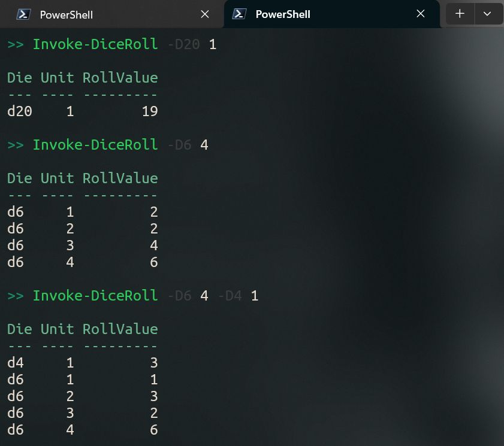This screenshot has height=446, width=504.
Task: Click the roll value 19
Action: (150, 111)
